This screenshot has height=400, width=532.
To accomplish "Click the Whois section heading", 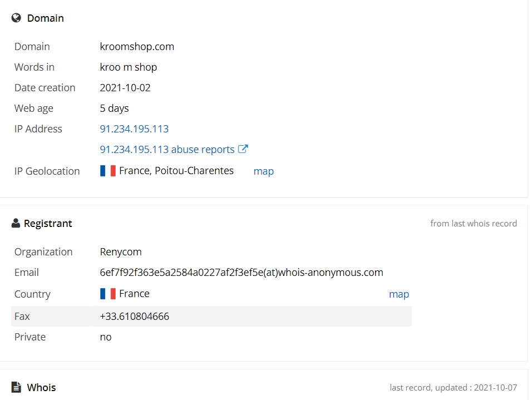I will click(41, 387).
